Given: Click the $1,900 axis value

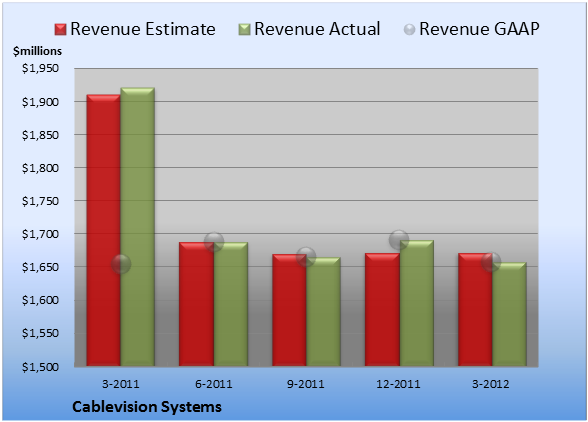Looking at the screenshot, I should (40, 102).
